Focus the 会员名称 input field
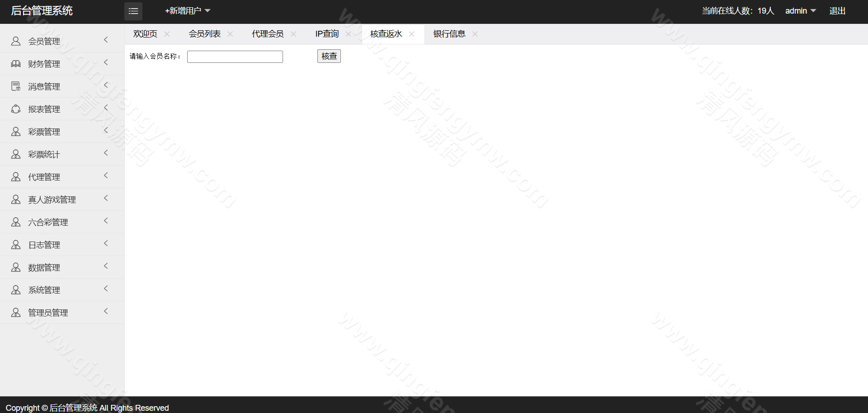This screenshot has height=413, width=868. click(235, 57)
